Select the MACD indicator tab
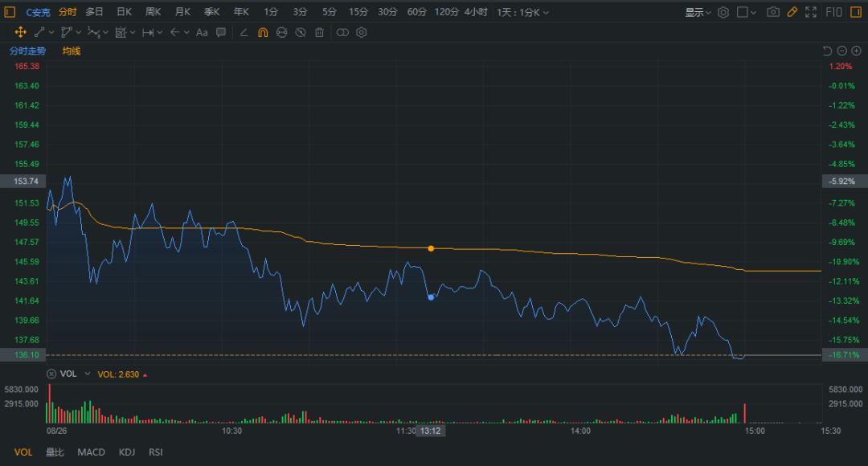This screenshot has width=868, height=466. (x=91, y=452)
